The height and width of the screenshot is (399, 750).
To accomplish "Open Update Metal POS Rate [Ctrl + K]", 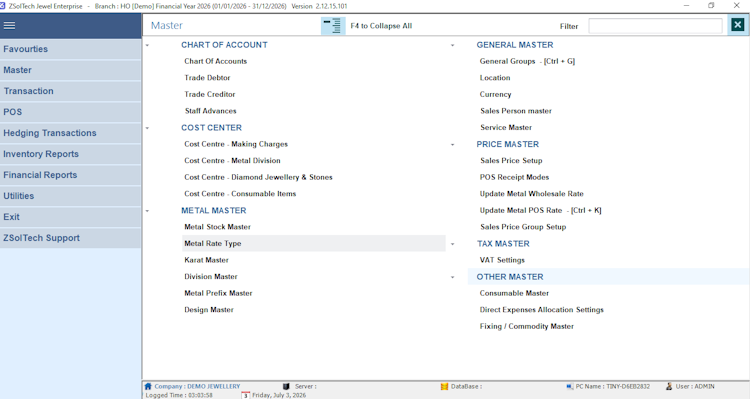I will 540,211.
